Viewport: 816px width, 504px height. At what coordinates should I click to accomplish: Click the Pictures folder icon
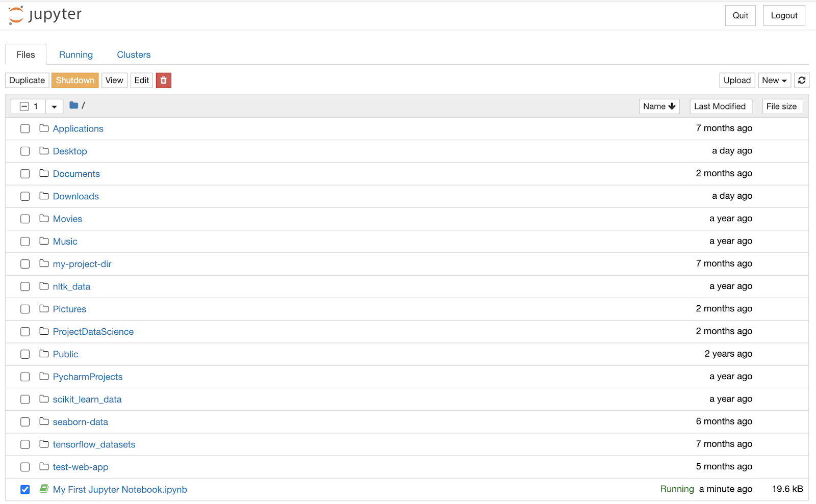44,309
